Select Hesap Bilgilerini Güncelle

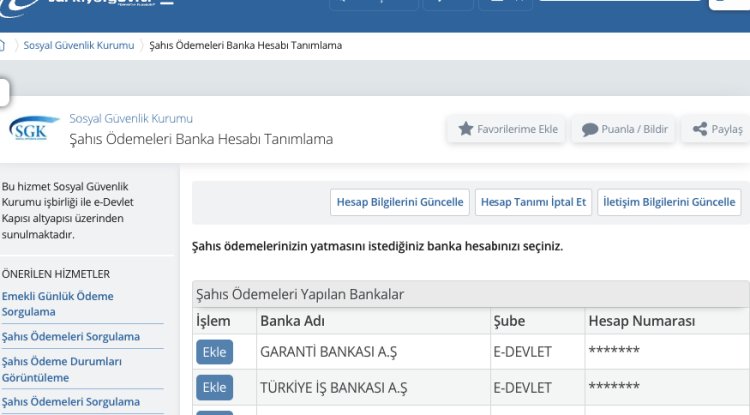point(400,202)
